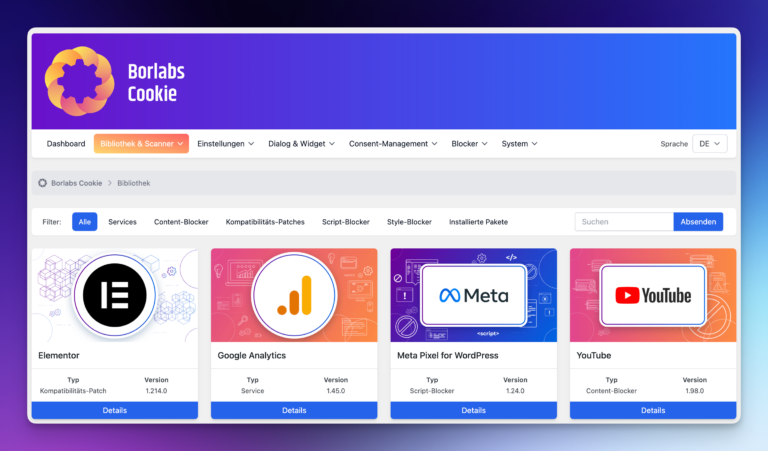Viewport: 768px width, 451px height.
Task: Click the breadcrumb home circle icon
Action: (43, 183)
